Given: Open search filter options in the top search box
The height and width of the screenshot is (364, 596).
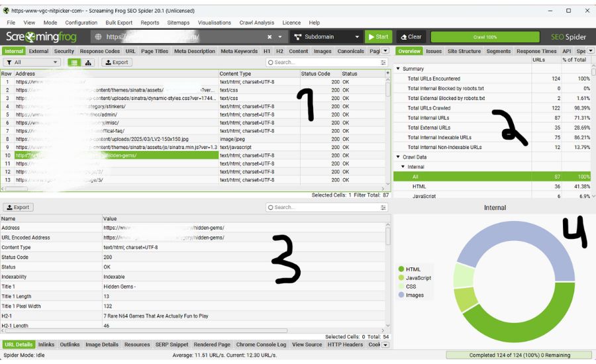Looking at the screenshot, I should 383,62.
